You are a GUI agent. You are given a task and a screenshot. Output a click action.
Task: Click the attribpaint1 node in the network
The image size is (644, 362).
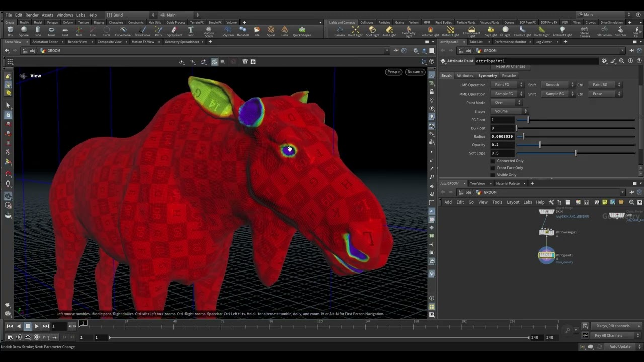pos(547,255)
